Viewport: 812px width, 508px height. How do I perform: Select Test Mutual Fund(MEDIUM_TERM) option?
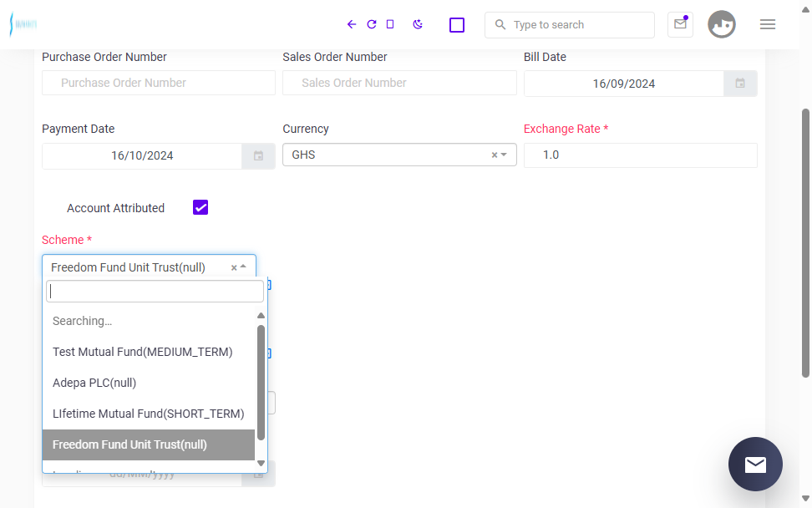click(149, 352)
